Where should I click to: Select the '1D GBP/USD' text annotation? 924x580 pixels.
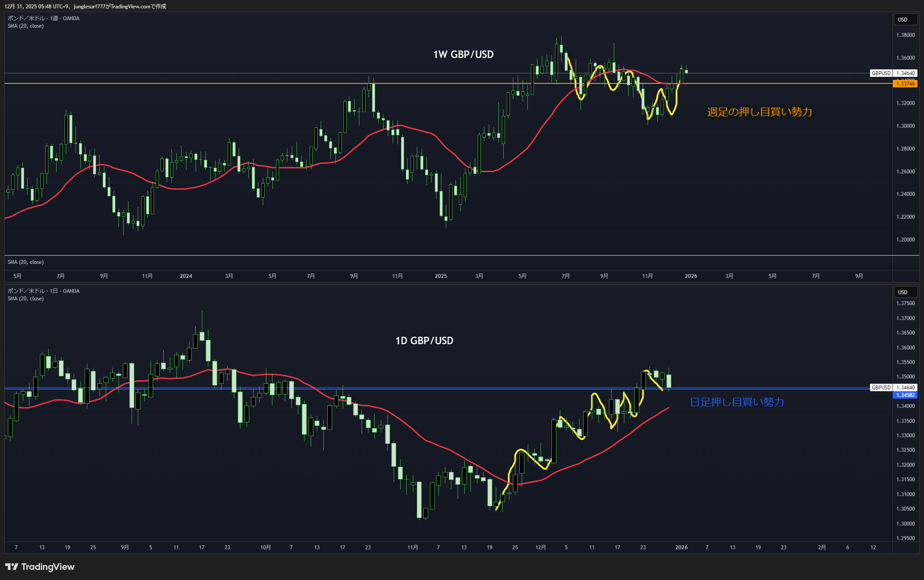click(x=424, y=341)
